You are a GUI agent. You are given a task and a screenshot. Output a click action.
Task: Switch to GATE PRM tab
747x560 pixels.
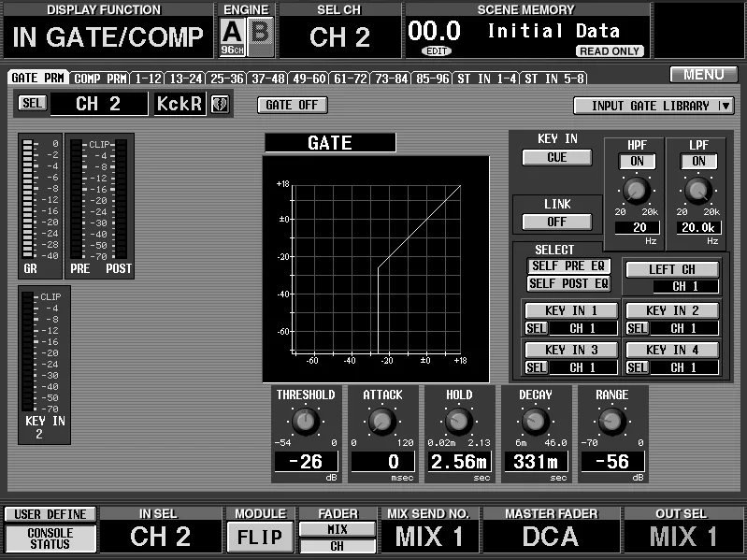pyautogui.click(x=38, y=78)
